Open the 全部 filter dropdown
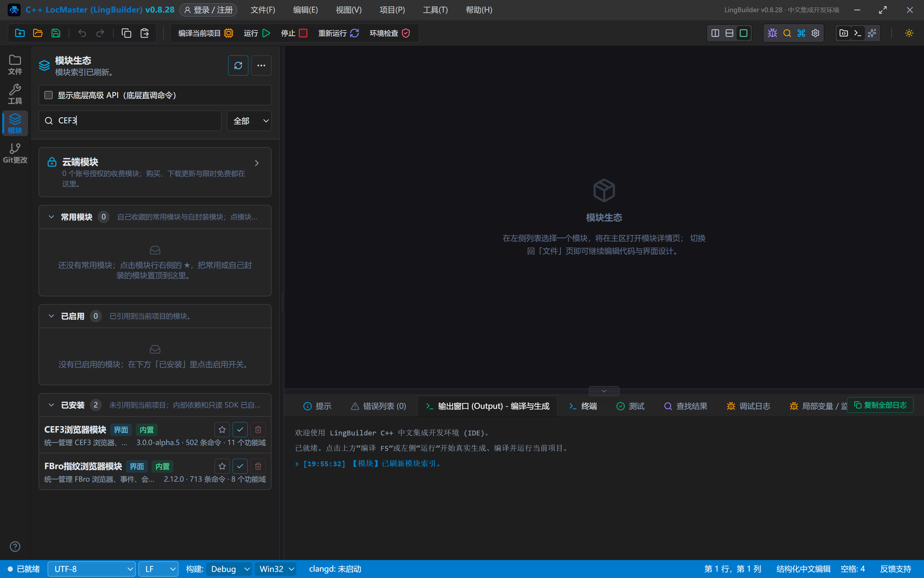Viewport: 924px width, 578px height. [x=249, y=121]
